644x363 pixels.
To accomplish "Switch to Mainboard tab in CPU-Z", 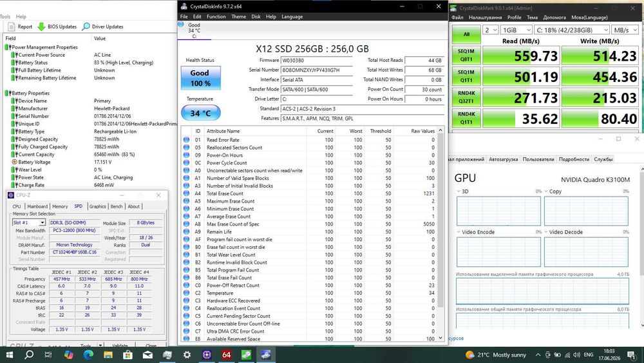I will (37, 206).
